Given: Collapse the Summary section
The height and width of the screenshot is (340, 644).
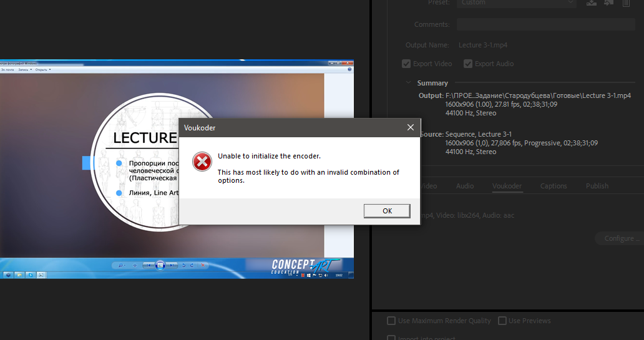Looking at the screenshot, I should (x=409, y=83).
